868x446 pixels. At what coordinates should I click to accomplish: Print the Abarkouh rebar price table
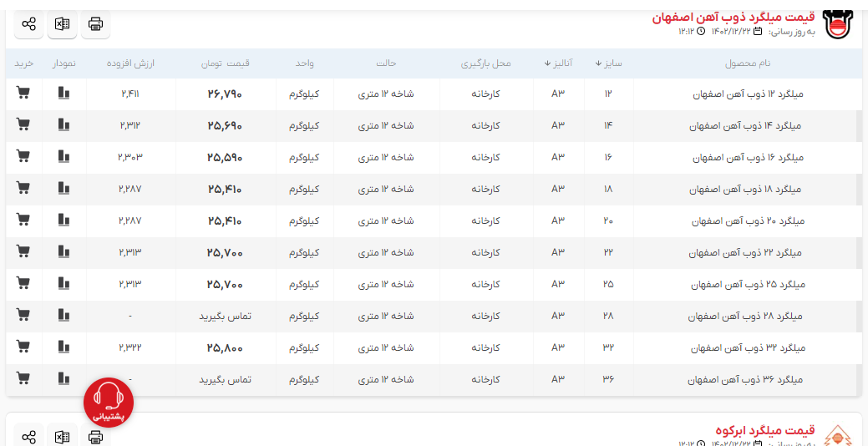(95, 437)
